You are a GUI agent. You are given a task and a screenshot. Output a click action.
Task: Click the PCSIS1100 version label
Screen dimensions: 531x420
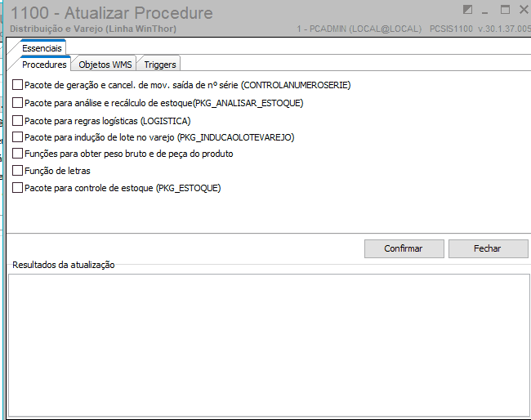pos(480,29)
